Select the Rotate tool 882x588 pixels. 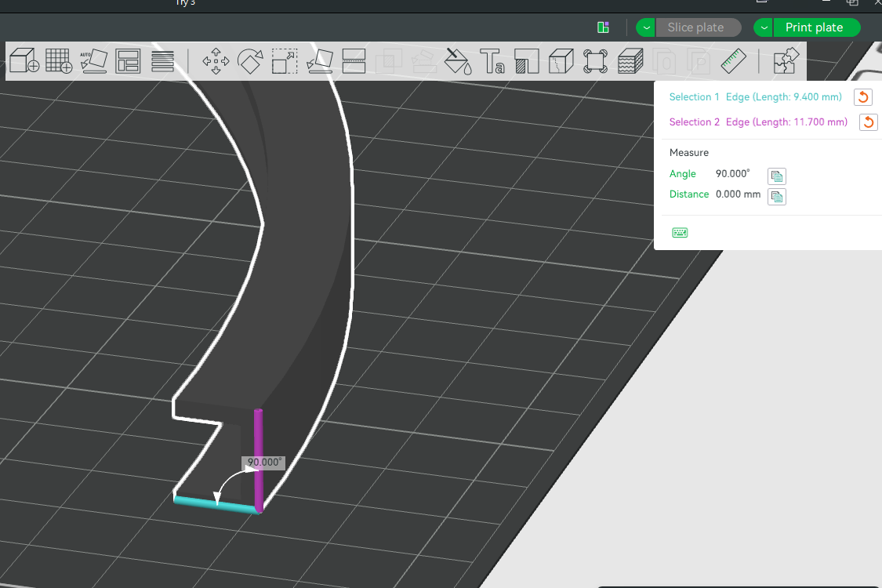pyautogui.click(x=250, y=60)
